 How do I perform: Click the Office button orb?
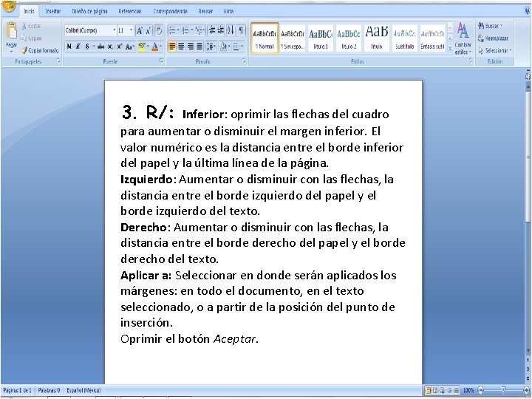click(8, 6)
